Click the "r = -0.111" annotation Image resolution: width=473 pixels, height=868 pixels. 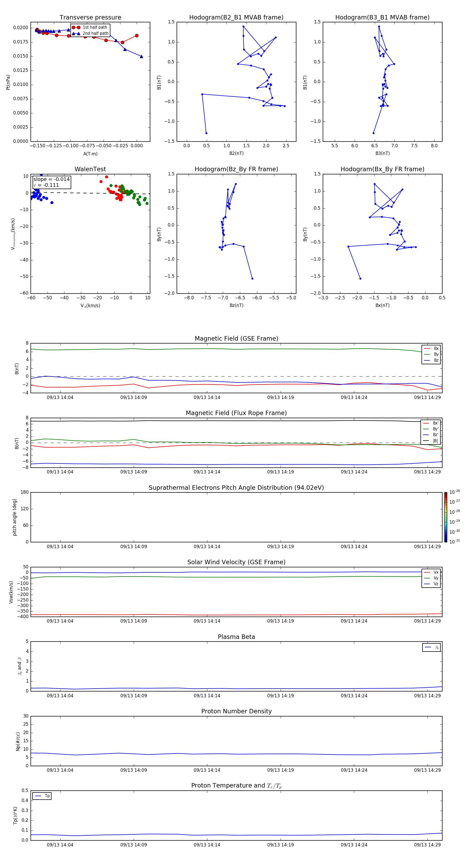[x=47, y=185]
